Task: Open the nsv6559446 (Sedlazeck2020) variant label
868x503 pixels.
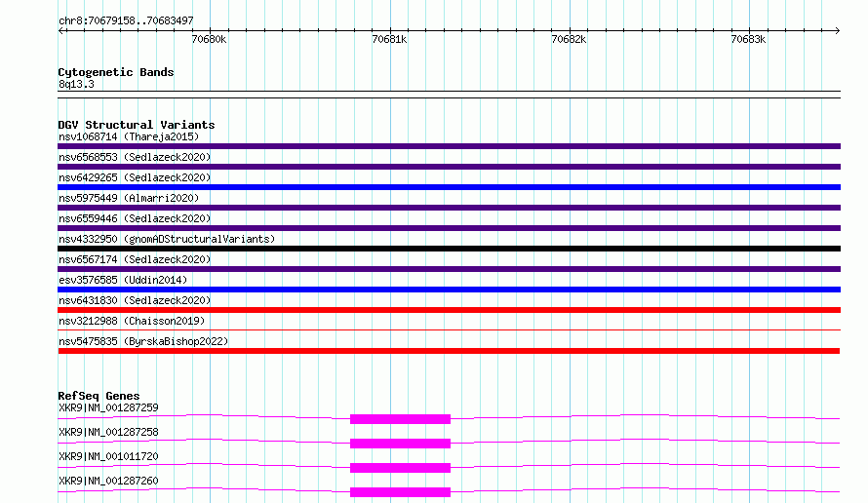Action: coord(135,218)
